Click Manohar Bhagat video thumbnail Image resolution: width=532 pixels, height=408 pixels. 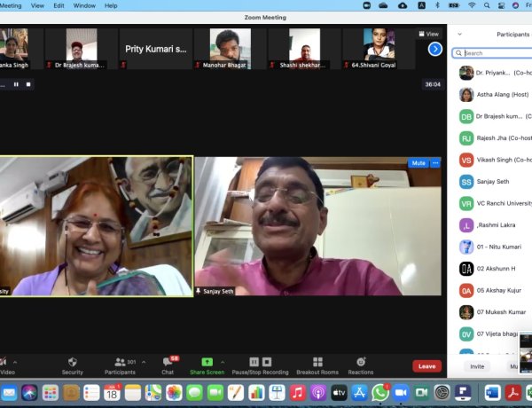tap(230, 49)
